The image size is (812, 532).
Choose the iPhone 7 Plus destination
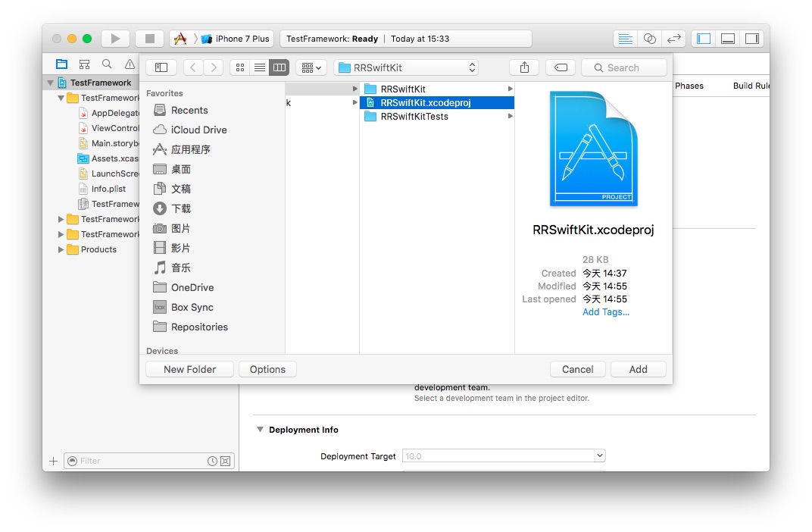236,39
